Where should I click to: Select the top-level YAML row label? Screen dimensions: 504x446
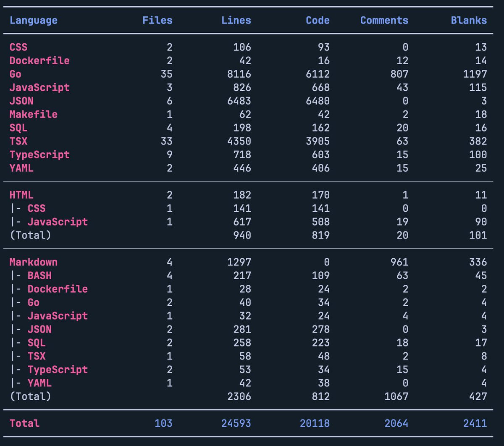[x=21, y=168]
